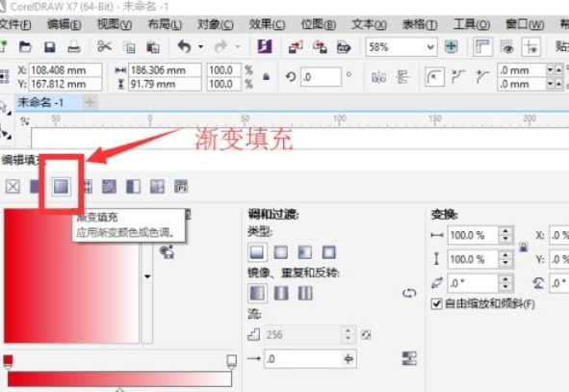Click the object width field 186.306 mm
This screenshot has width=569, height=392.
coord(165,70)
